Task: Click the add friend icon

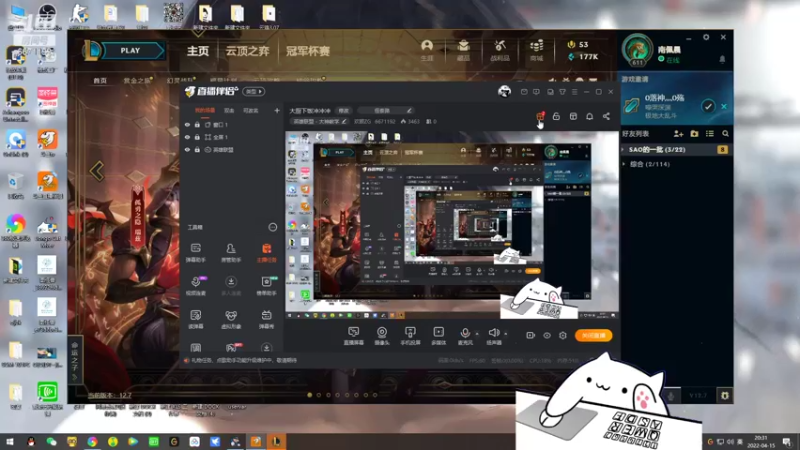Action: [678, 134]
